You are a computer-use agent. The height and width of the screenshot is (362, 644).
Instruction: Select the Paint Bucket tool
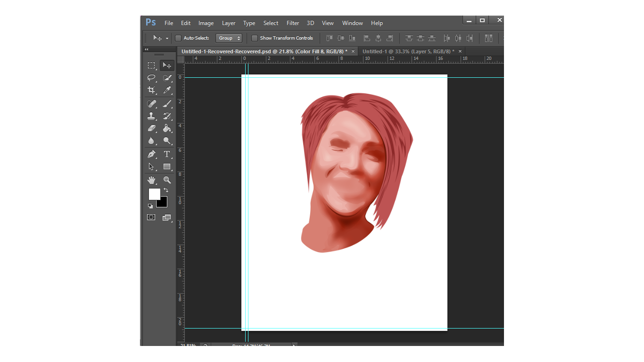(167, 128)
